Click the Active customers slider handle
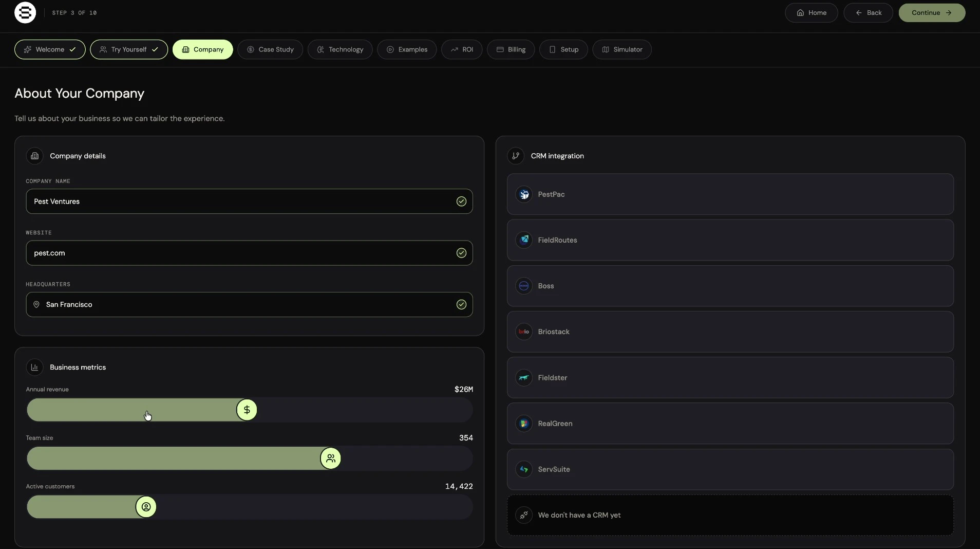This screenshot has width=980, height=549. (146, 507)
